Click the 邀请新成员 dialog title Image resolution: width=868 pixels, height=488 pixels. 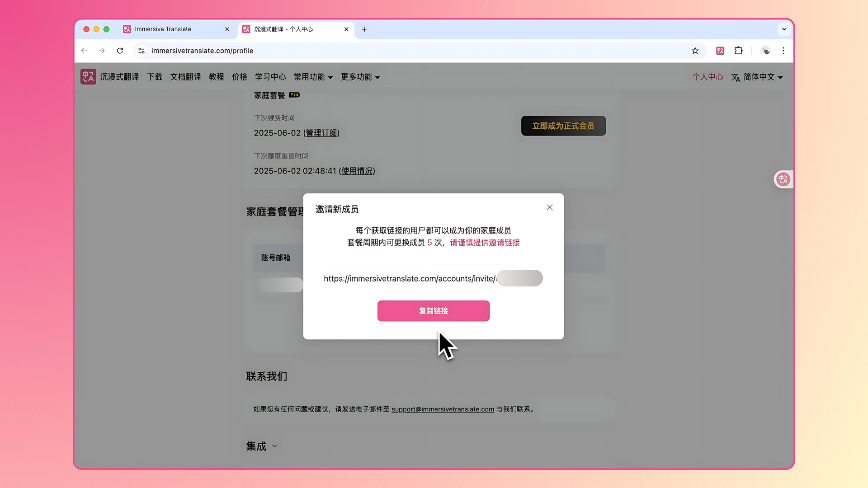[x=337, y=209]
